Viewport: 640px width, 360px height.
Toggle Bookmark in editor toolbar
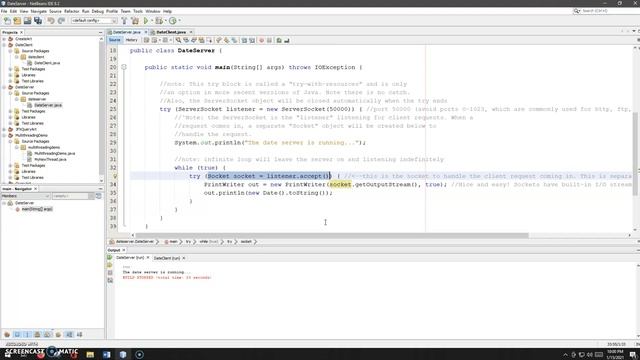click(x=234, y=40)
